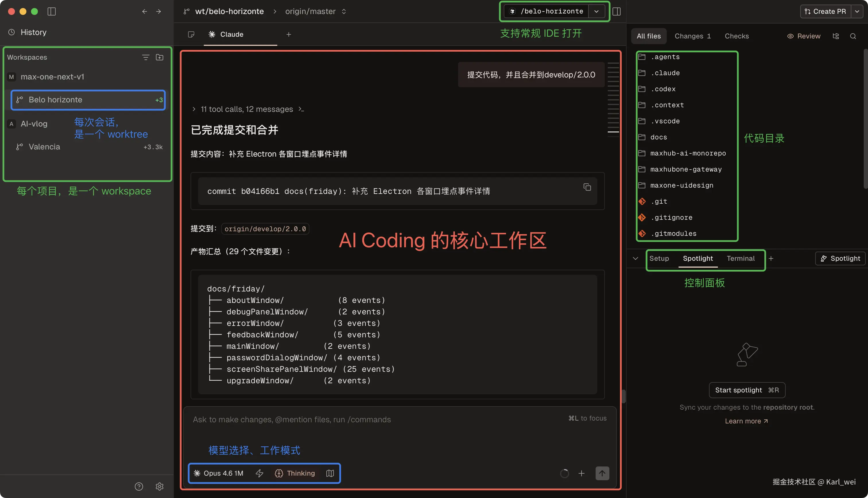Viewport: 868px width, 498px height.
Task: Open dropdown arrow next to Create PR
Action: [x=857, y=11]
